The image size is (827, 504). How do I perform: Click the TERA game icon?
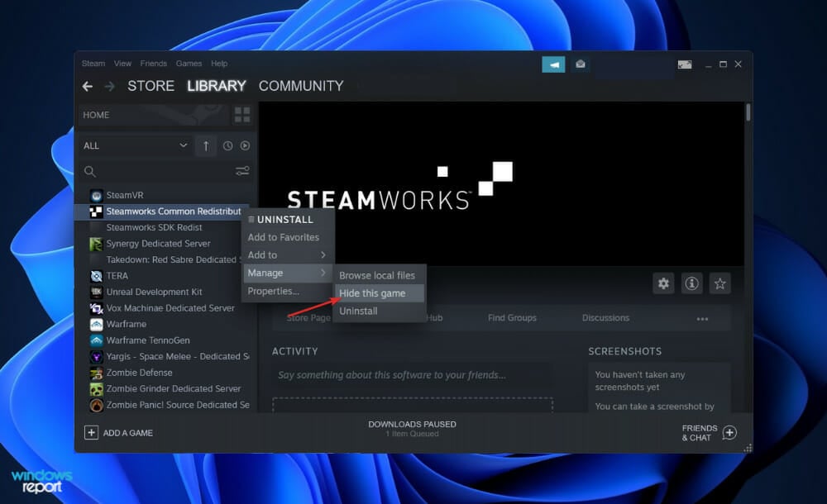click(x=96, y=276)
